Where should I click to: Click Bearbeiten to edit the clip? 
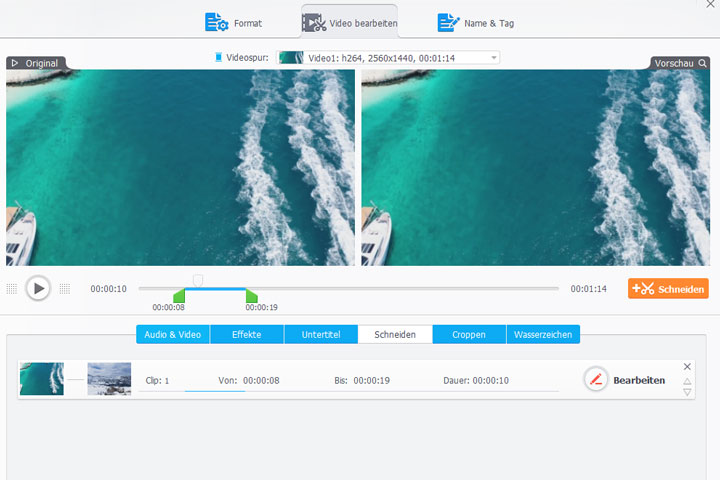[x=639, y=380]
